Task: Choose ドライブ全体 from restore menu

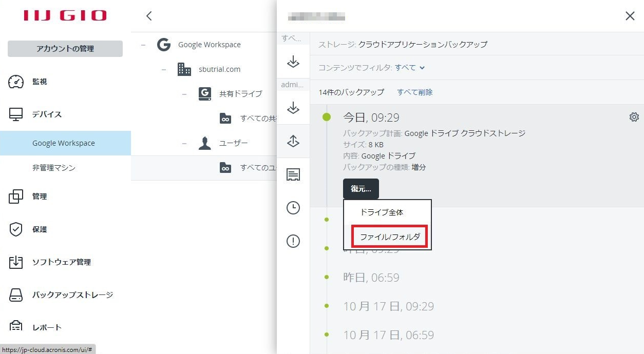Action: pyautogui.click(x=382, y=212)
